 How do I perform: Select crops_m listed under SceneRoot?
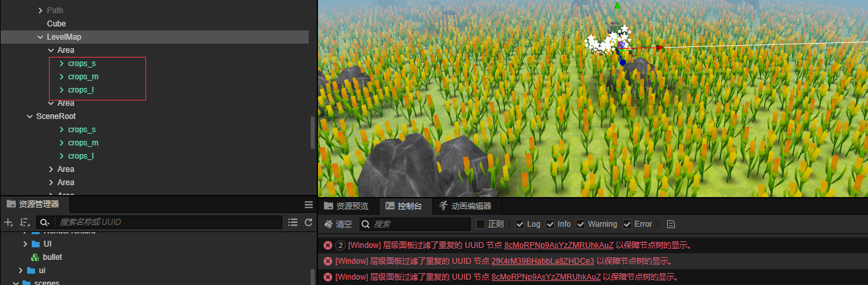click(83, 143)
